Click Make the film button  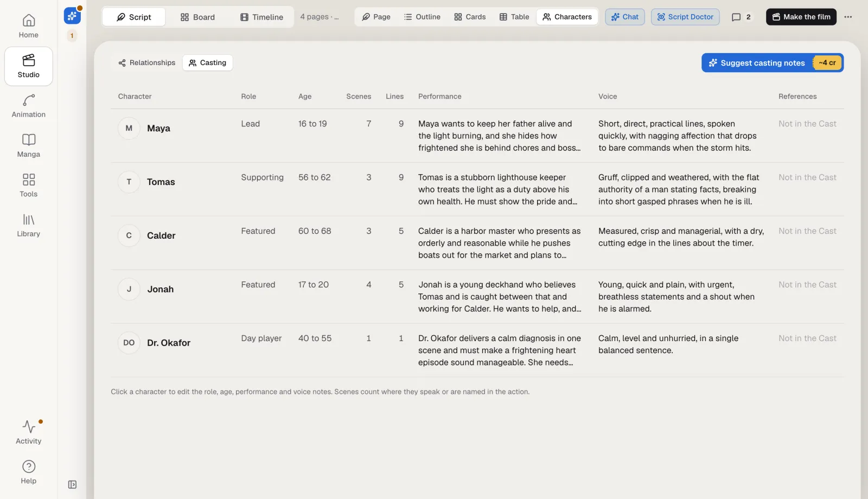801,17
